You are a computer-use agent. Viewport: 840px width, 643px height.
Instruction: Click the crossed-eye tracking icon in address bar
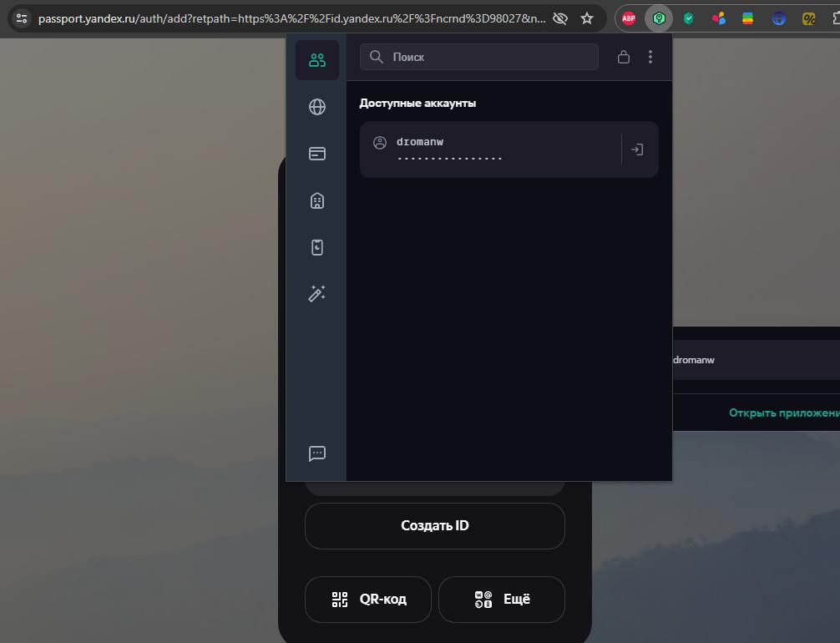(559, 18)
